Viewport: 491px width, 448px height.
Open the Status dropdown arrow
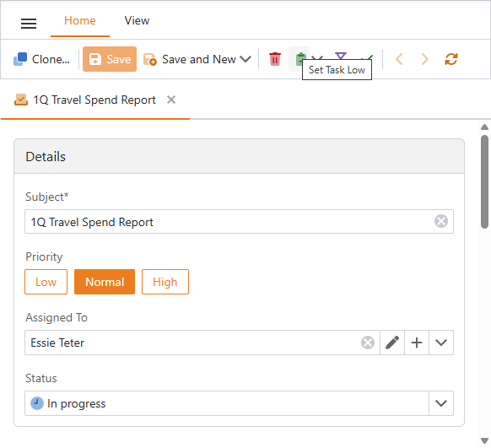[441, 403]
